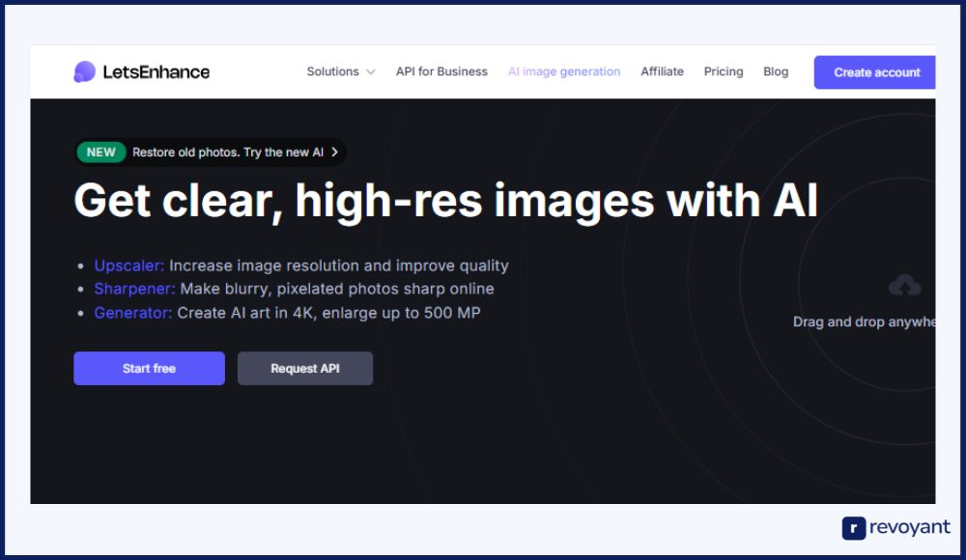
Task: Click the LetsEnhance purple logo icon
Action: coord(84,72)
